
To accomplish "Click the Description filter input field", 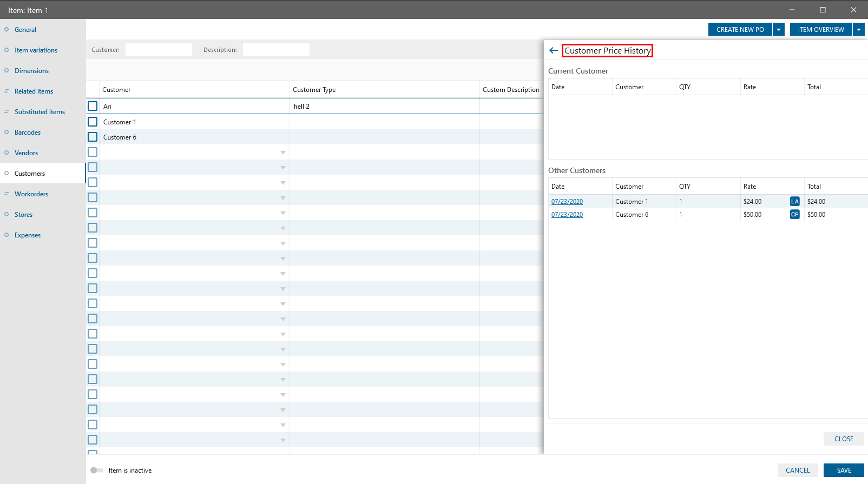I will point(276,49).
